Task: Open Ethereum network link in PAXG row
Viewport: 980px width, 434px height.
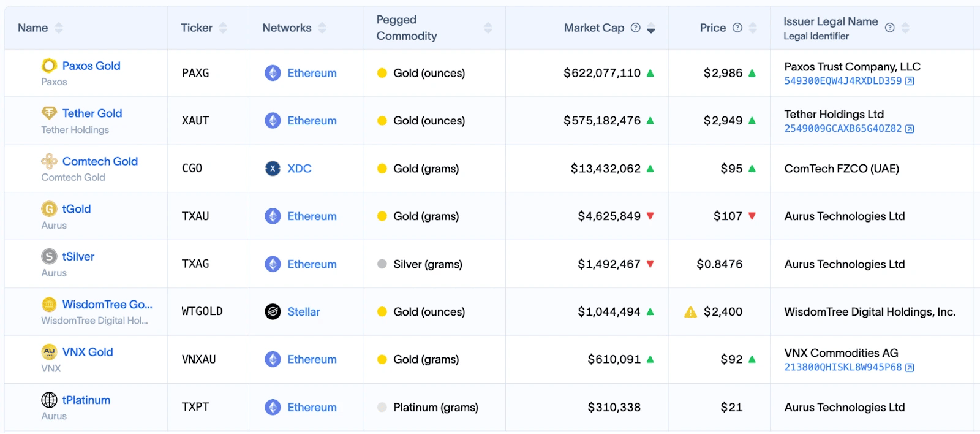Action: coord(312,73)
